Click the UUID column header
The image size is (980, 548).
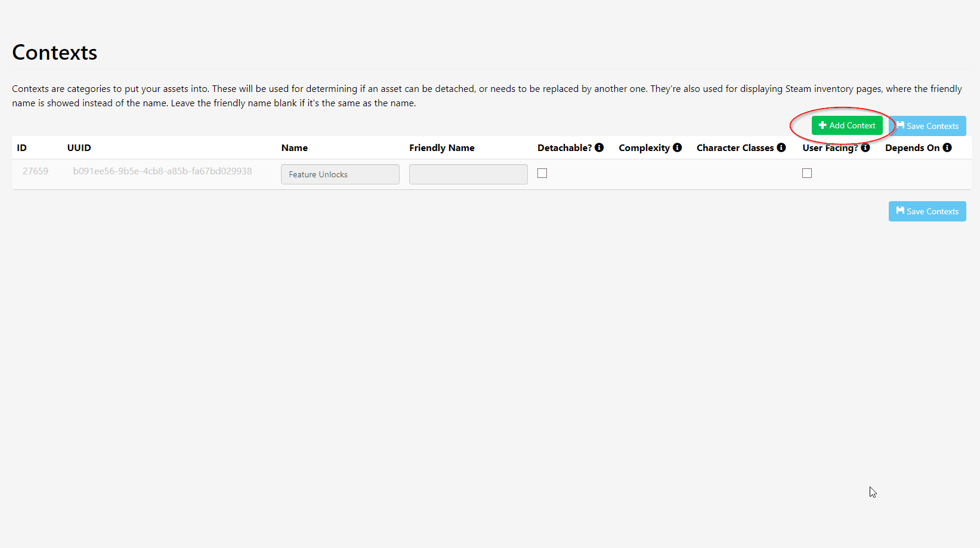pyautogui.click(x=79, y=148)
